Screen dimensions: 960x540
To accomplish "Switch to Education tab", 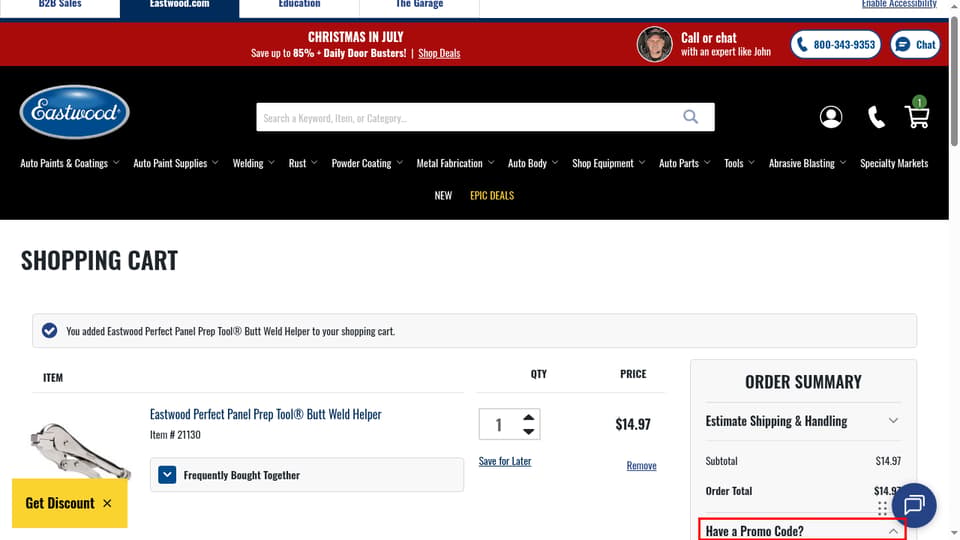I will click(x=299, y=5).
